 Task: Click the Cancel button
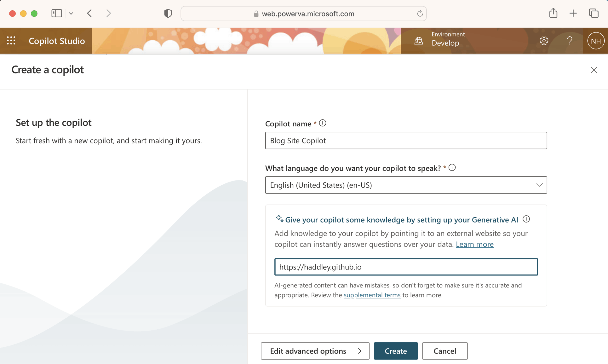click(x=445, y=351)
